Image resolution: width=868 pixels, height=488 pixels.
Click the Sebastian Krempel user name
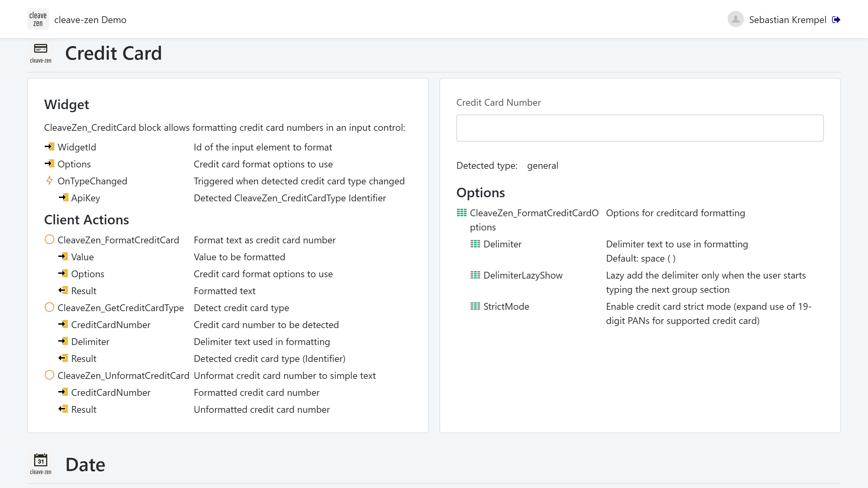pos(787,20)
